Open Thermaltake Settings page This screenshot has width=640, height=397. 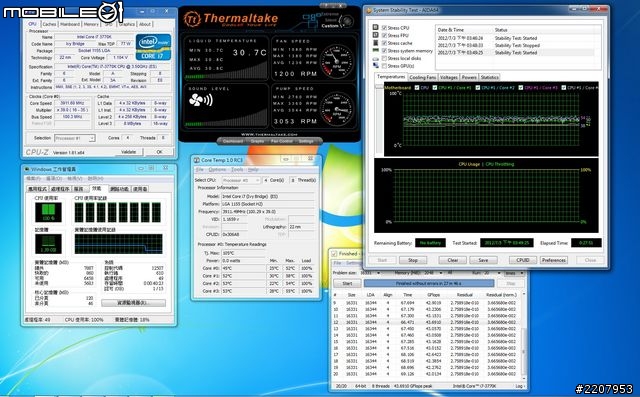(306, 141)
